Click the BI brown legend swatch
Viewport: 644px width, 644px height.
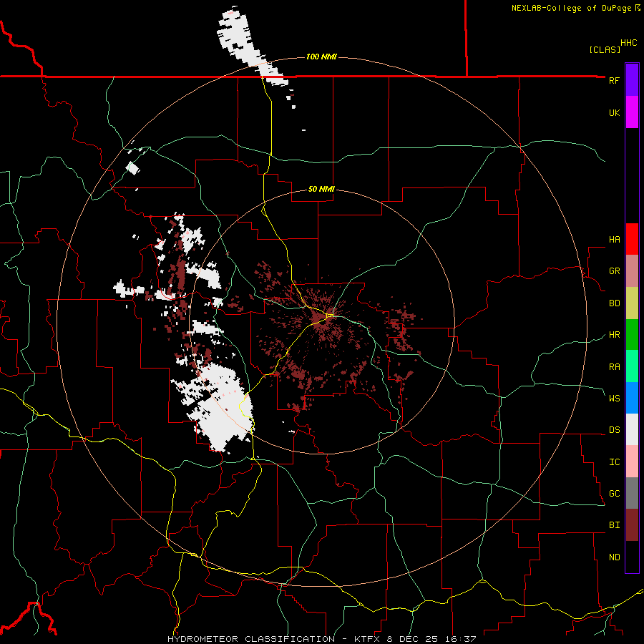632,525
